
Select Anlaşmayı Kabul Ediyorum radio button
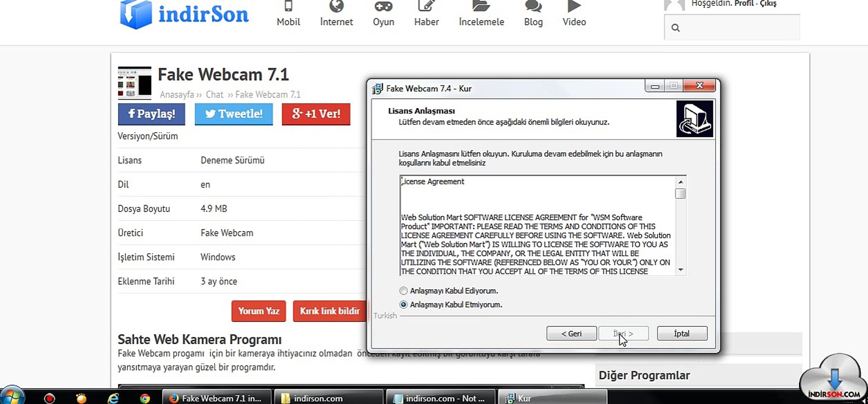pos(403,291)
